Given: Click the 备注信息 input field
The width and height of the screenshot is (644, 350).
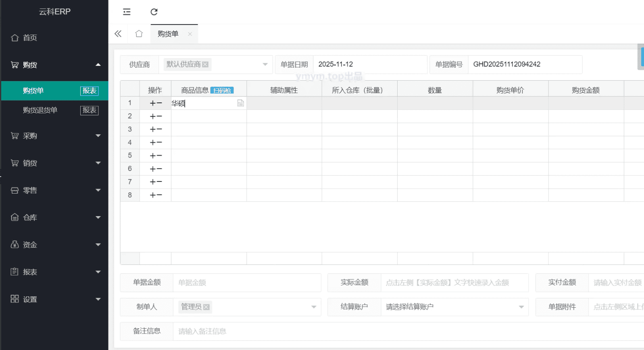Looking at the screenshot, I should pos(408,331).
